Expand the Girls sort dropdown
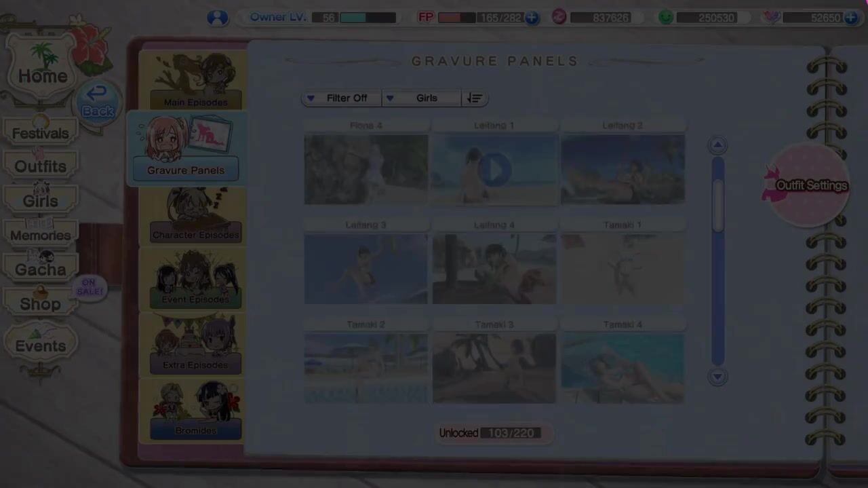The image size is (868, 488). pyautogui.click(x=421, y=98)
